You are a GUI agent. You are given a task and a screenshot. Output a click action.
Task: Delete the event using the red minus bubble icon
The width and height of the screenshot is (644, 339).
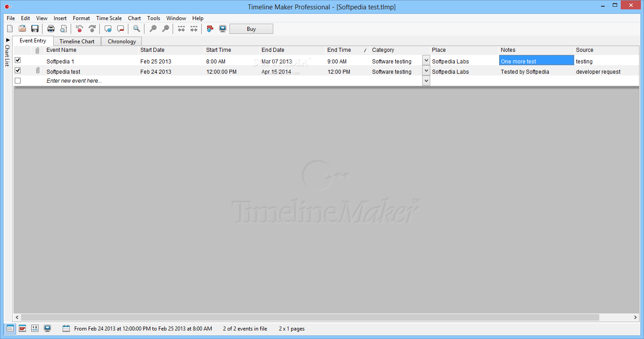click(x=120, y=29)
